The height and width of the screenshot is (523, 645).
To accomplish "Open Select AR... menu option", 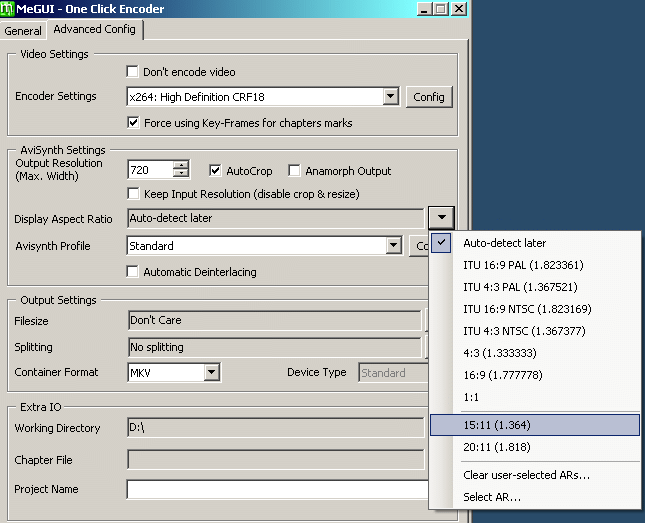I will [x=534, y=497].
